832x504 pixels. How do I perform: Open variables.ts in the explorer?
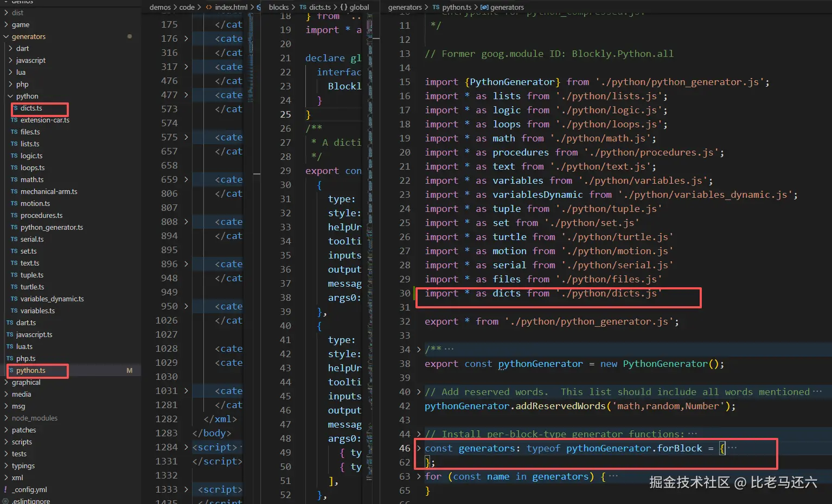pos(37,311)
